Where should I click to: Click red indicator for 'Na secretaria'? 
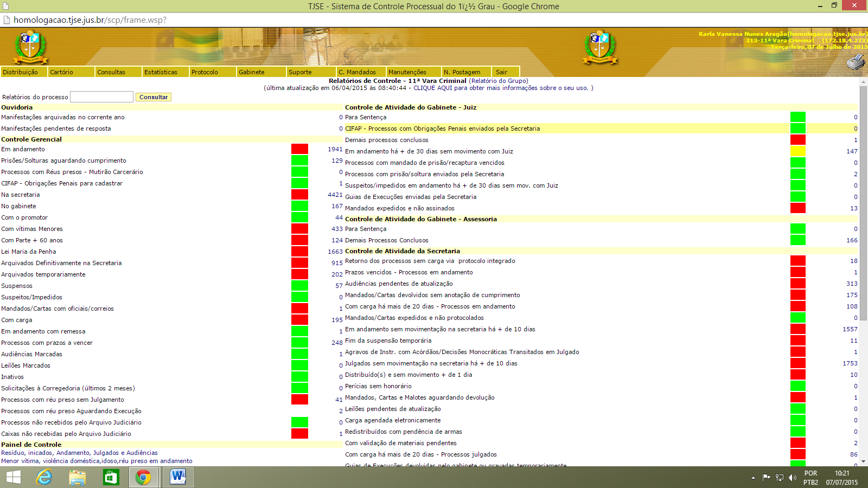point(299,195)
